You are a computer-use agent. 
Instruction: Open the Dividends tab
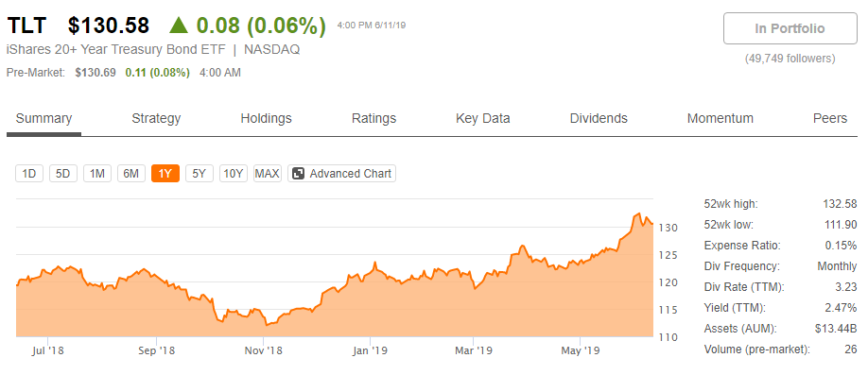pyautogui.click(x=599, y=118)
